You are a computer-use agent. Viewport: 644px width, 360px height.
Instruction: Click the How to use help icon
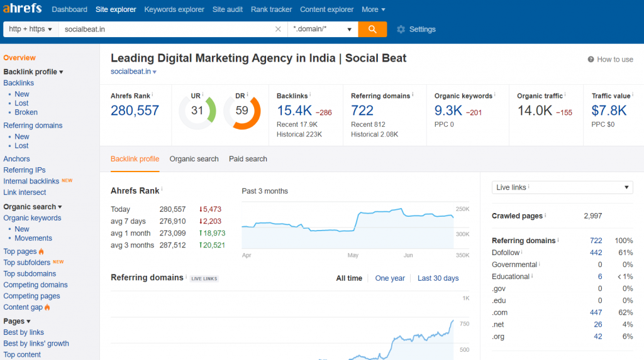pos(591,60)
